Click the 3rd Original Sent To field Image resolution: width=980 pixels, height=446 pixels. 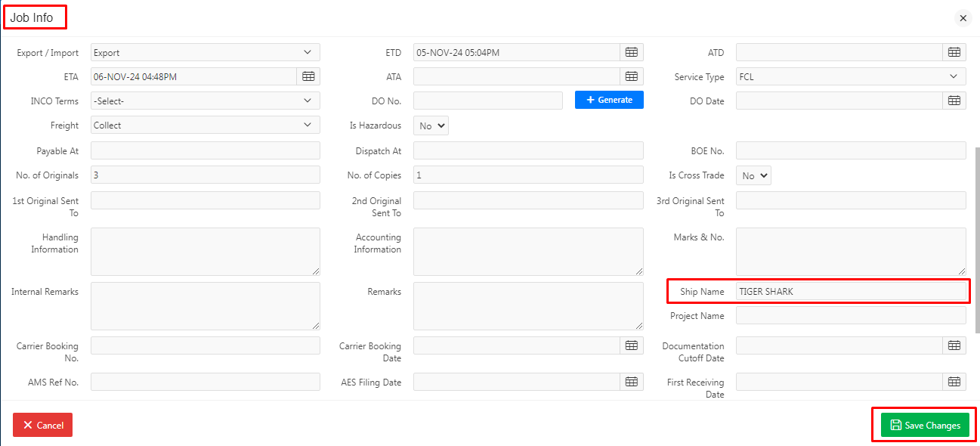851,200
